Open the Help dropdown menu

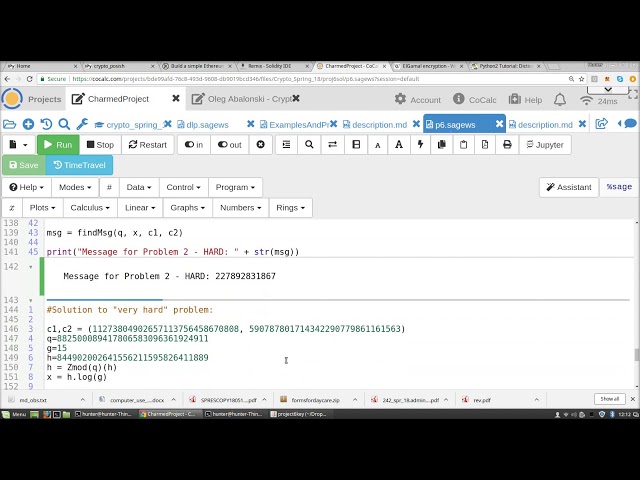pyautogui.click(x=26, y=187)
